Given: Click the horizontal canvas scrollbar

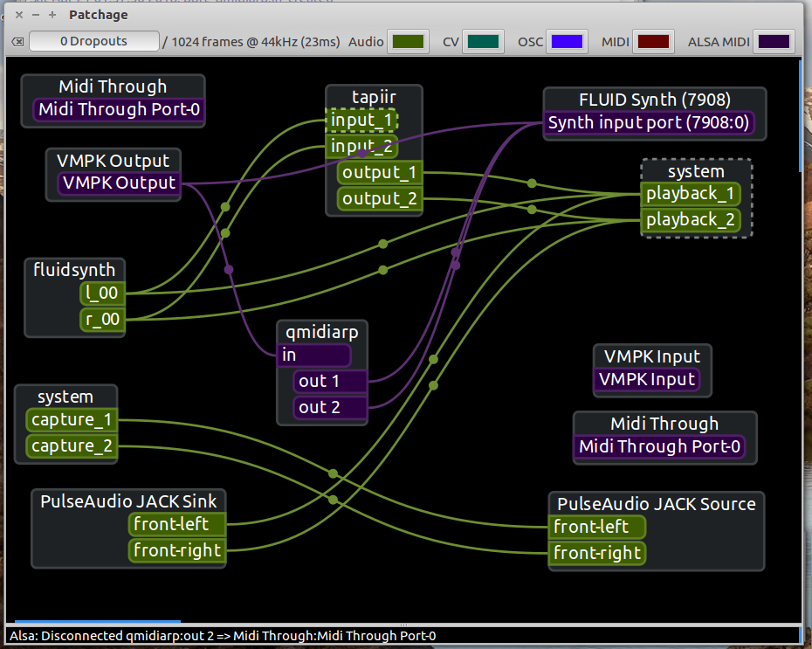Looking at the screenshot, I should pos(98,621).
